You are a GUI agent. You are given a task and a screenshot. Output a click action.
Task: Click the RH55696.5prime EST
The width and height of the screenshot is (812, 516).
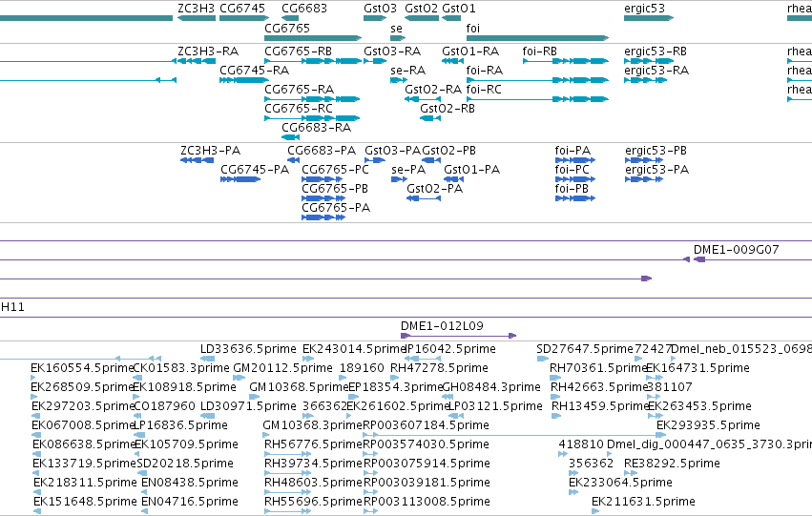click(x=287, y=511)
